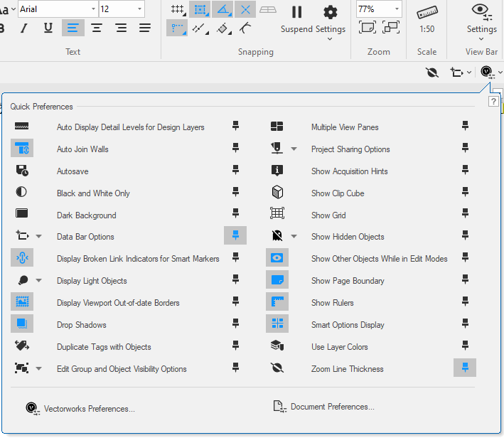Select Drop Shadows in Quick Preferences
The width and height of the screenshot is (504, 438).
(x=81, y=325)
